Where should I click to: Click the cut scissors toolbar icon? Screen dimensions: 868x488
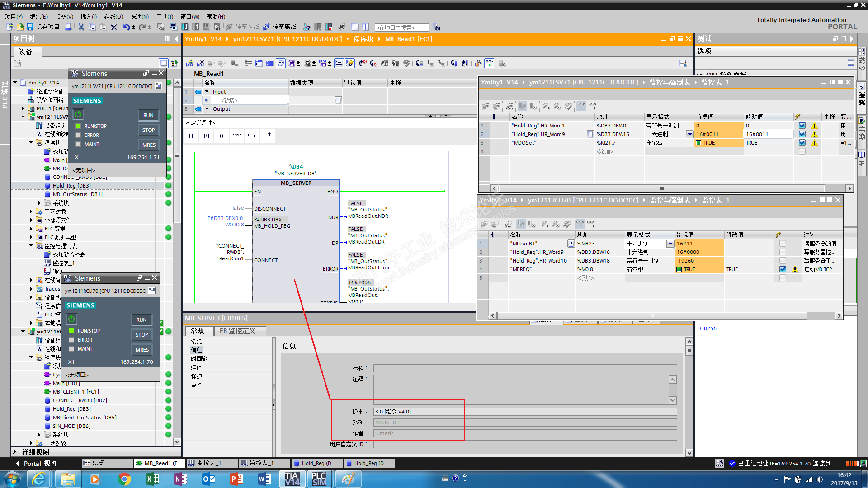(81, 27)
